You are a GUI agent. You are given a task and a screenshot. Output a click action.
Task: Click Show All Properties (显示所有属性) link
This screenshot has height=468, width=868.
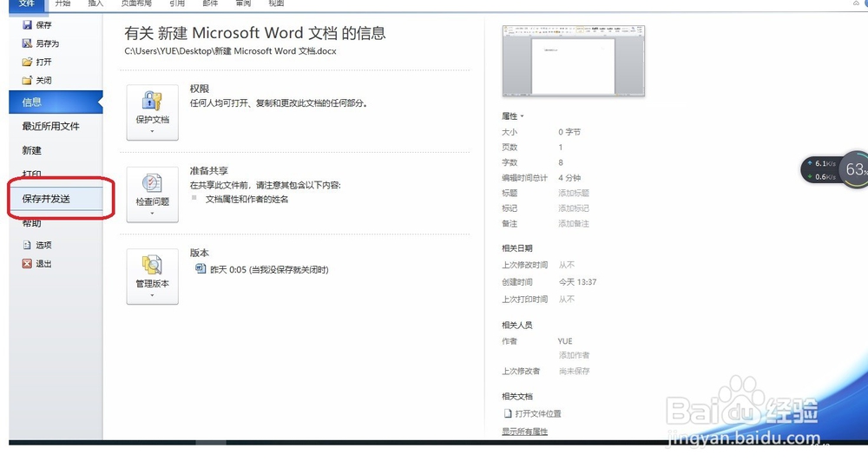point(525,432)
